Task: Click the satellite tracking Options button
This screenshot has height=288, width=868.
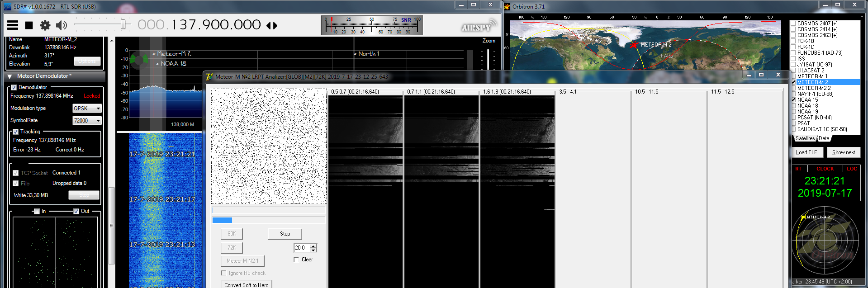Action: point(87,61)
